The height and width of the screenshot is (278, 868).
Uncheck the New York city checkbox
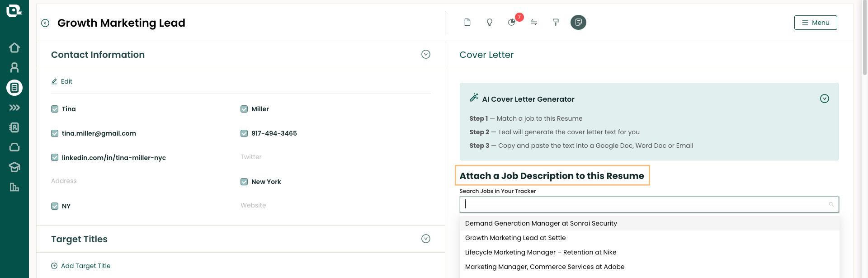tap(244, 182)
